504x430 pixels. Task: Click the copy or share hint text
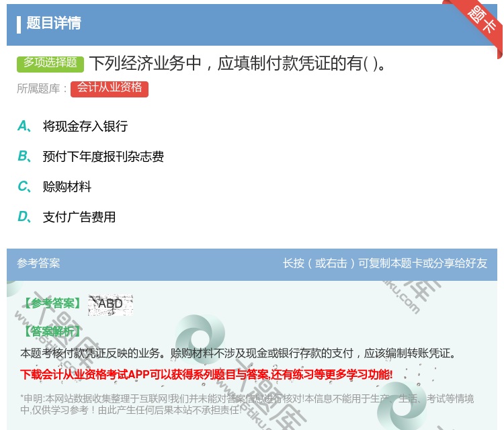pyautogui.click(x=385, y=263)
